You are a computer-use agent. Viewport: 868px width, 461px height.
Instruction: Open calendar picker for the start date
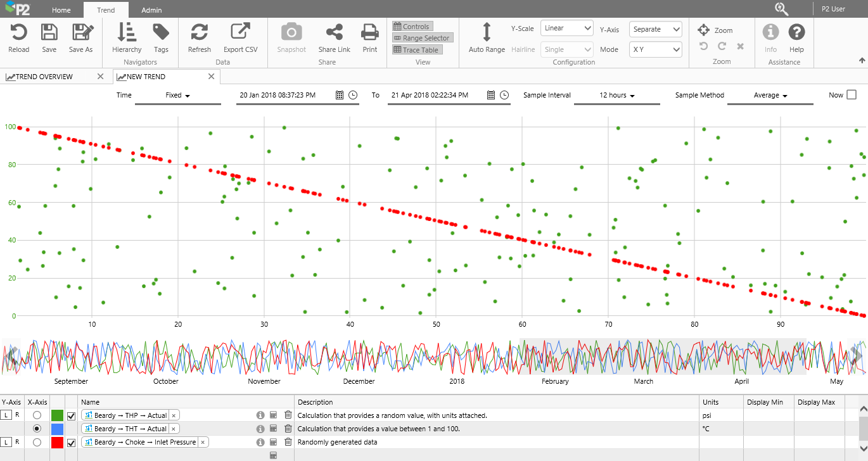point(340,95)
